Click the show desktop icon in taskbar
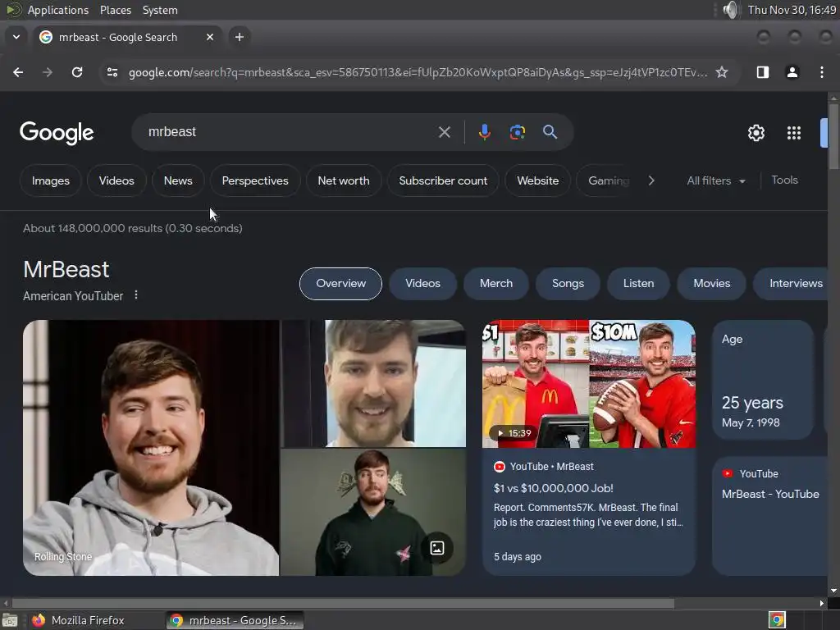The height and width of the screenshot is (630, 840). click(10, 620)
